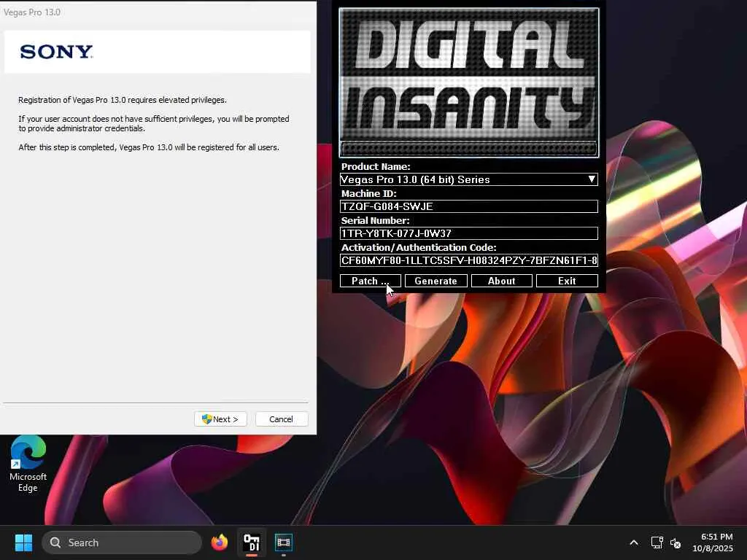Image resolution: width=747 pixels, height=560 pixels.
Task: Click the Generate button
Action: 436,281
